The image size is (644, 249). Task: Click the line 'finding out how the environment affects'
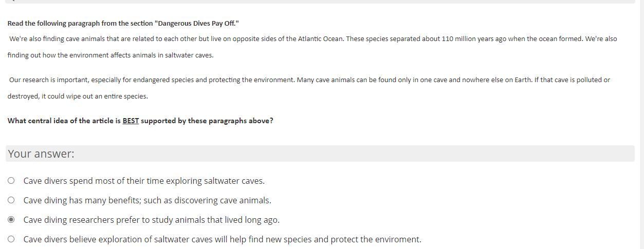tap(110, 55)
